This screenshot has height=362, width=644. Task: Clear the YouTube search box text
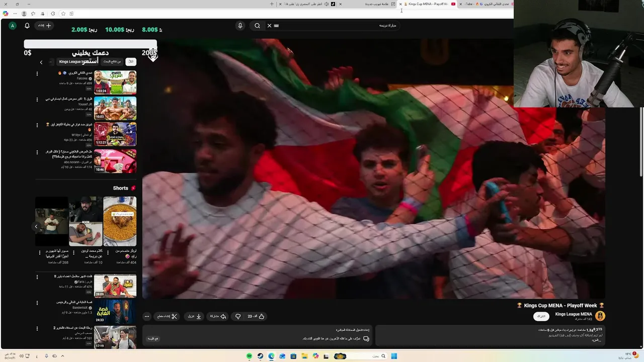[269, 26]
